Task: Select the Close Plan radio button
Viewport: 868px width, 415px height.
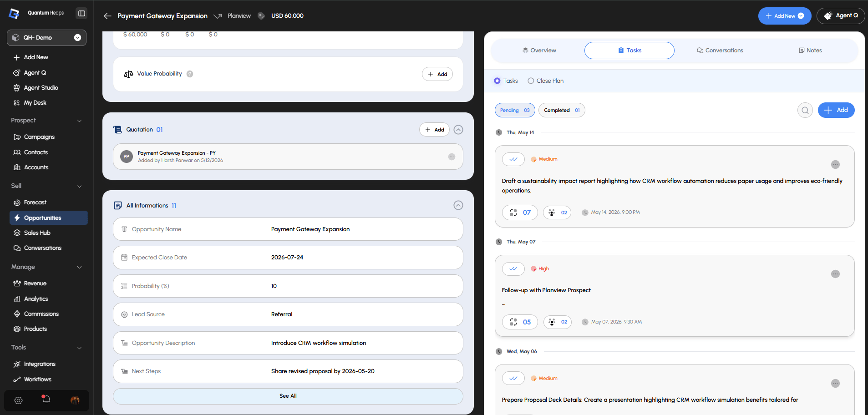Action: [x=531, y=81]
